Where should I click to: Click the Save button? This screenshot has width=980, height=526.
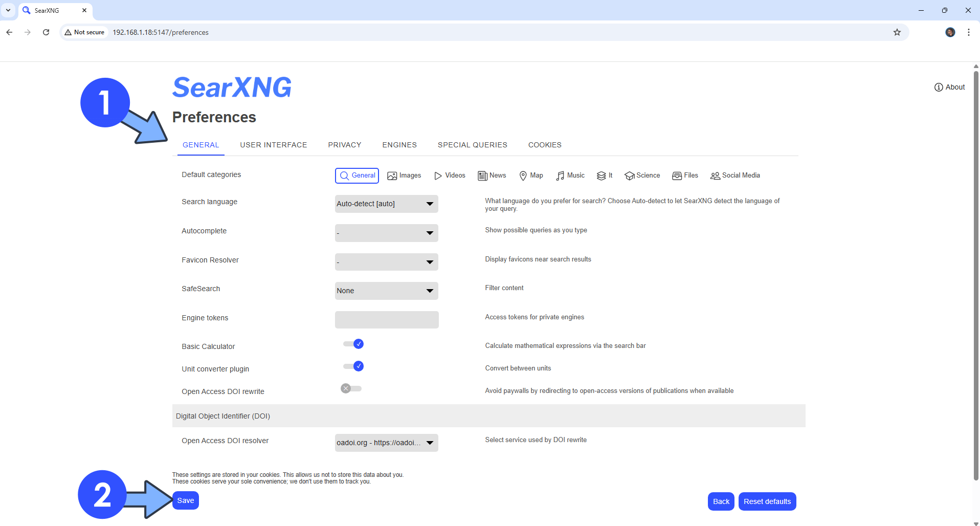tap(185, 500)
